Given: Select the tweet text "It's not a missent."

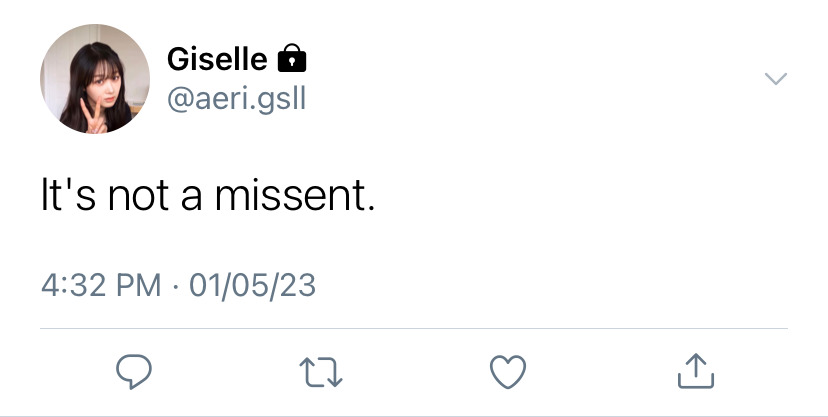Looking at the screenshot, I should click(x=208, y=195).
